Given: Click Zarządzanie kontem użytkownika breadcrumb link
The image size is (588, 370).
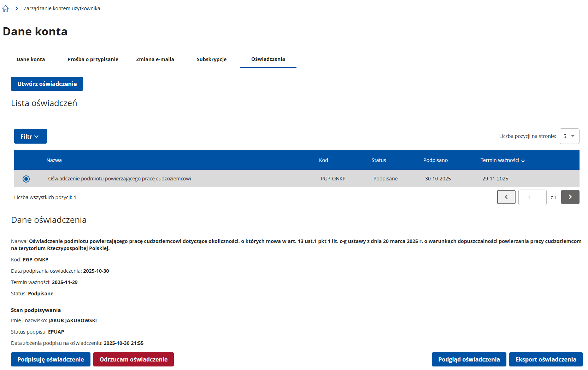Looking at the screenshot, I should (62, 8).
